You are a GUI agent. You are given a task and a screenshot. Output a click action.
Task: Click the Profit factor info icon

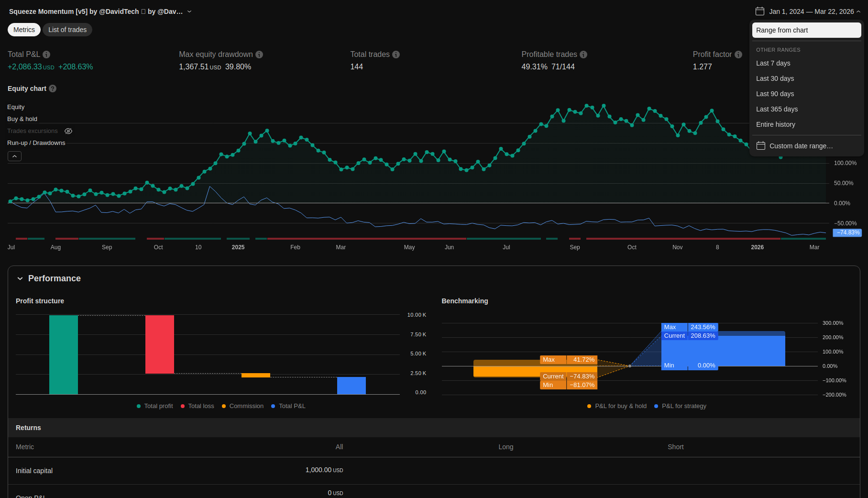[738, 55]
